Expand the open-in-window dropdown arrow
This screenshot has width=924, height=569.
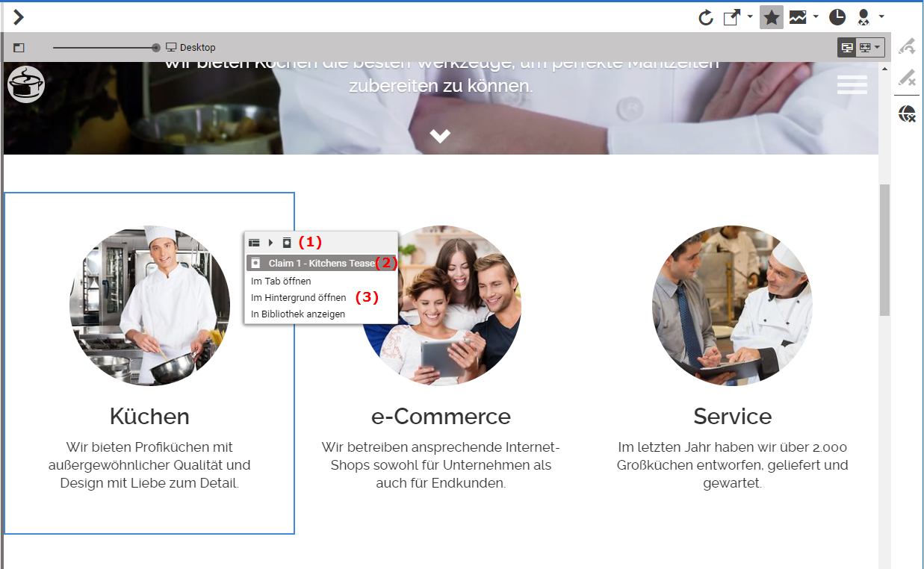tap(750, 17)
